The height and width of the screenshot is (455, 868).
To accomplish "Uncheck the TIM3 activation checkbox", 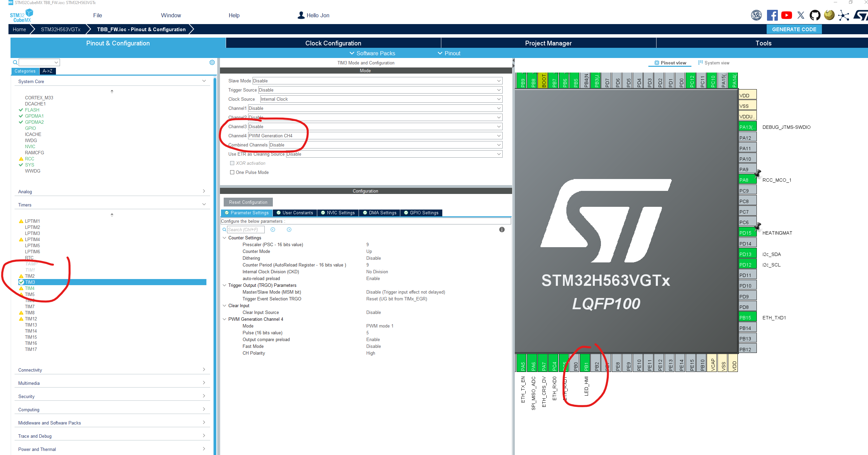I will (21, 282).
